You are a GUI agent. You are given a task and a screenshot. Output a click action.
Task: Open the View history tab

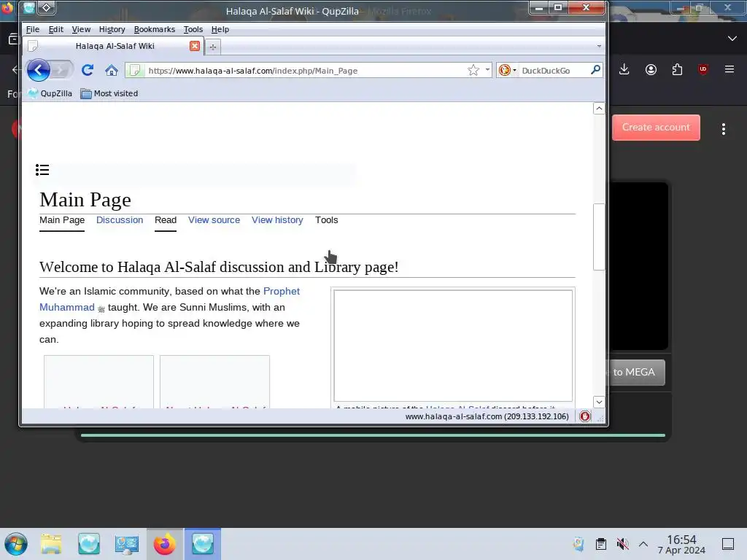pos(277,220)
